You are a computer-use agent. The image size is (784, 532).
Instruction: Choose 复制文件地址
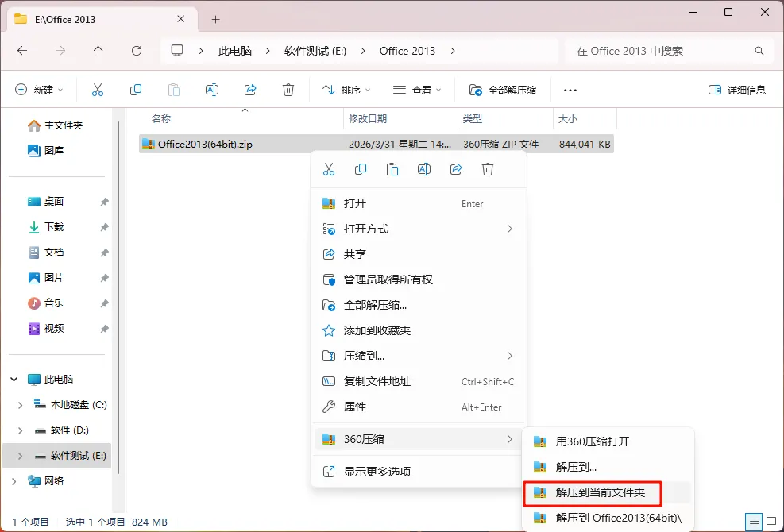[x=419, y=381]
